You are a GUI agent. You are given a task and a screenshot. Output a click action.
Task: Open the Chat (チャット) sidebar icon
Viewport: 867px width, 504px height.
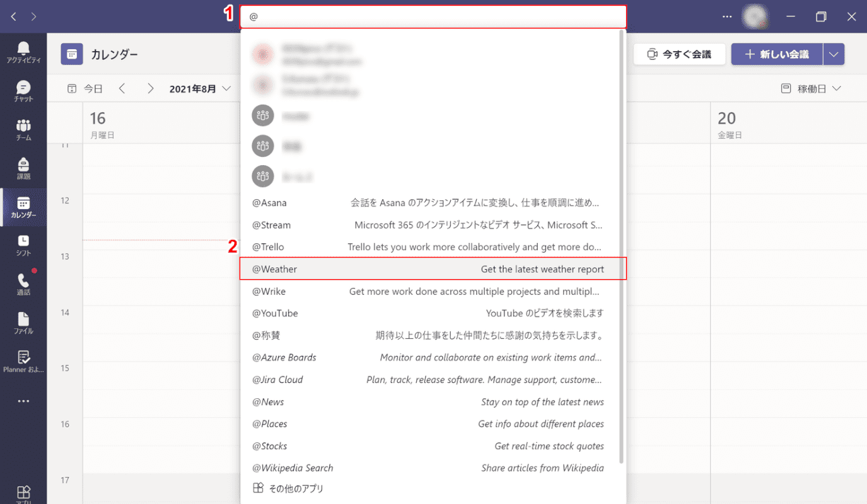pyautogui.click(x=23, y=91)
